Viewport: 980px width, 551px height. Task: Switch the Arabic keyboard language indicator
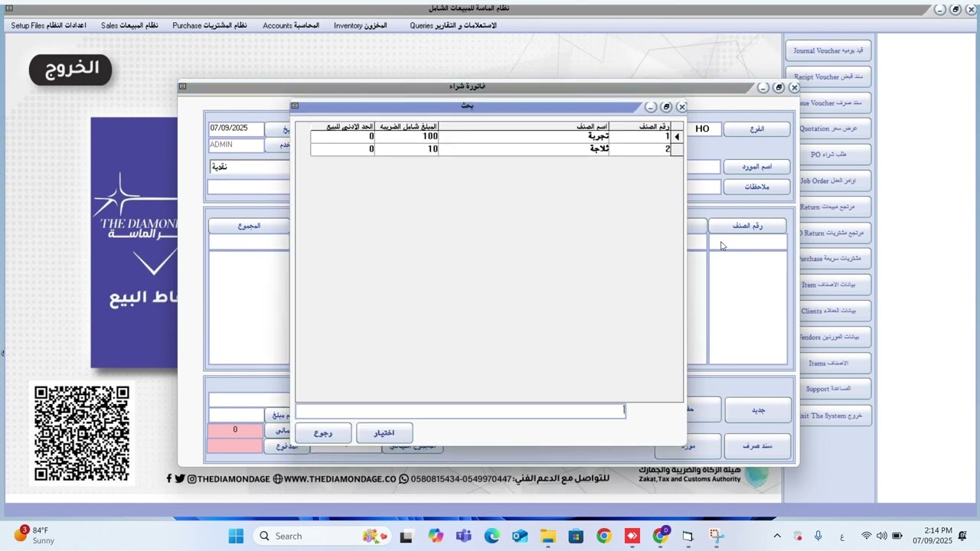coord(842,536)
